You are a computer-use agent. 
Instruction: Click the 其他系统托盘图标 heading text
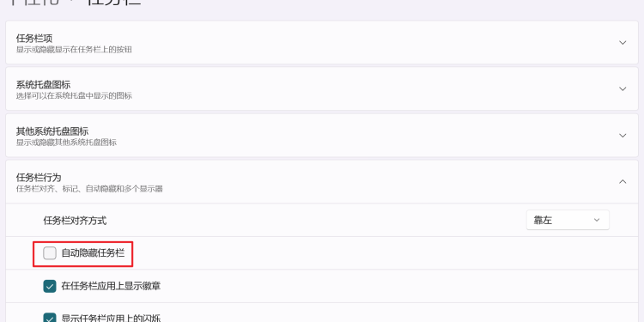52,131
